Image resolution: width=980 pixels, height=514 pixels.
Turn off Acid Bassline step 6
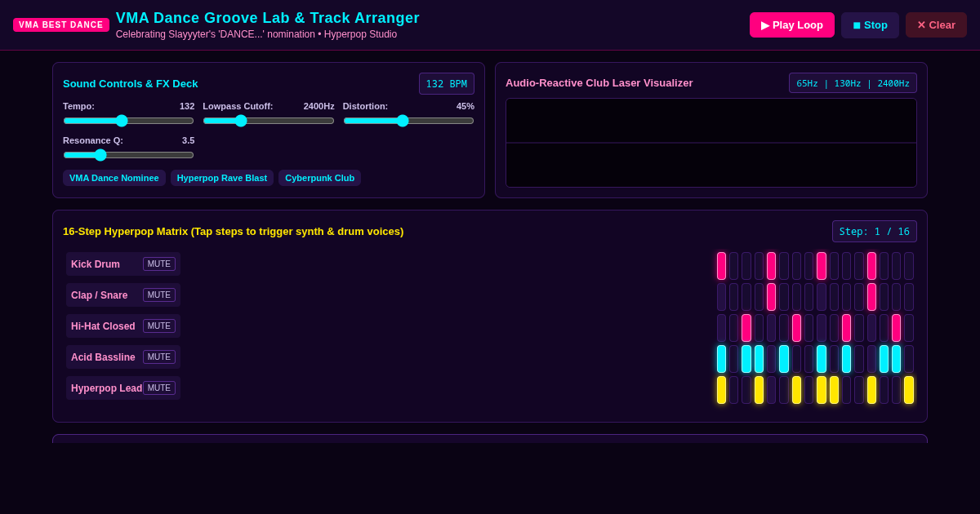pyautogui.click(x=784, y=359)
